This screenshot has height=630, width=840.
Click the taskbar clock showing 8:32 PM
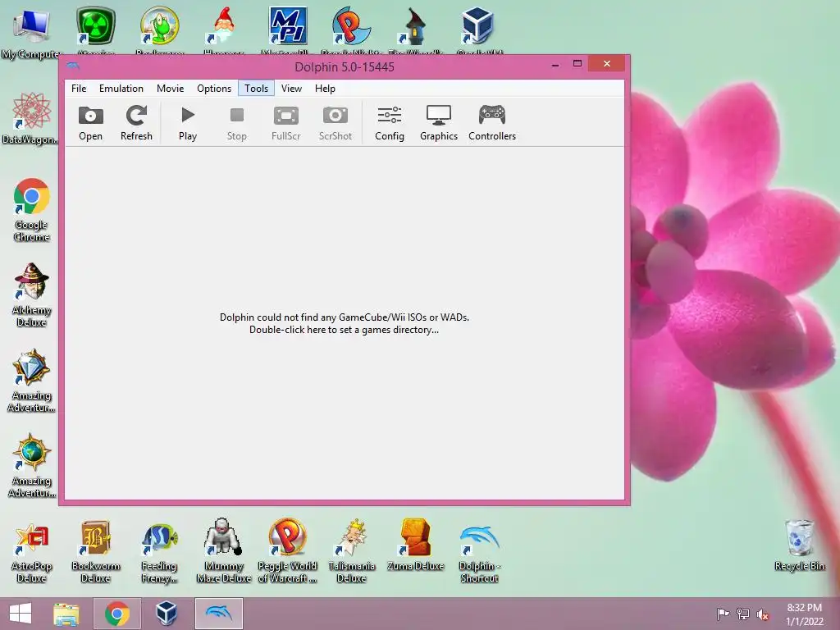804,614
